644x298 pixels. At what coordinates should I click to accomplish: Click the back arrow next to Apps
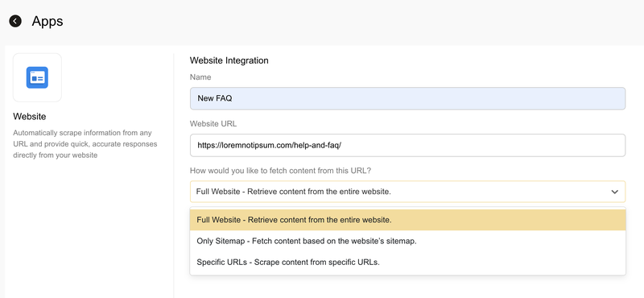tap(15, 21)
